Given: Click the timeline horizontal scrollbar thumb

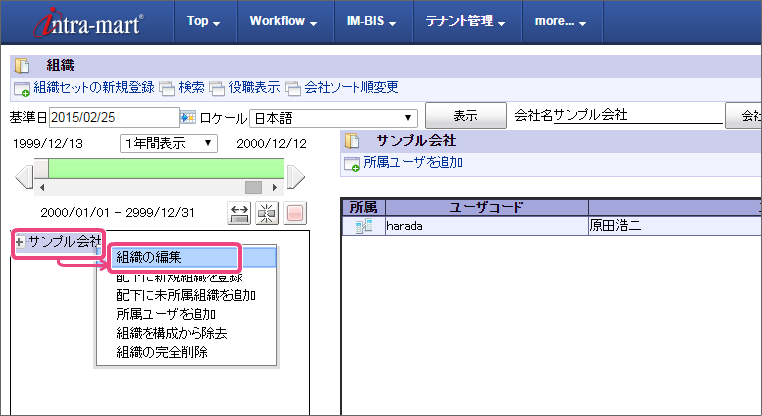Looking at the screenshot, I should [254, 187].
